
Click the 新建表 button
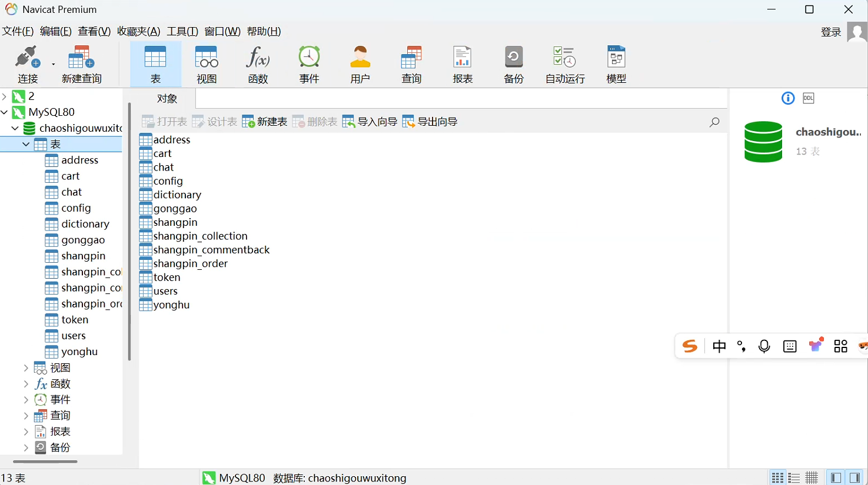[x=265, y=122]
